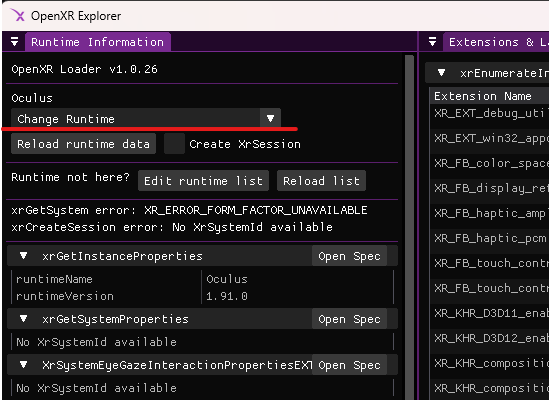The height and width of the screenshot is (400, 549).
Task: Open the Runtime Information panel menu arrow
Action: pos(14,42)
